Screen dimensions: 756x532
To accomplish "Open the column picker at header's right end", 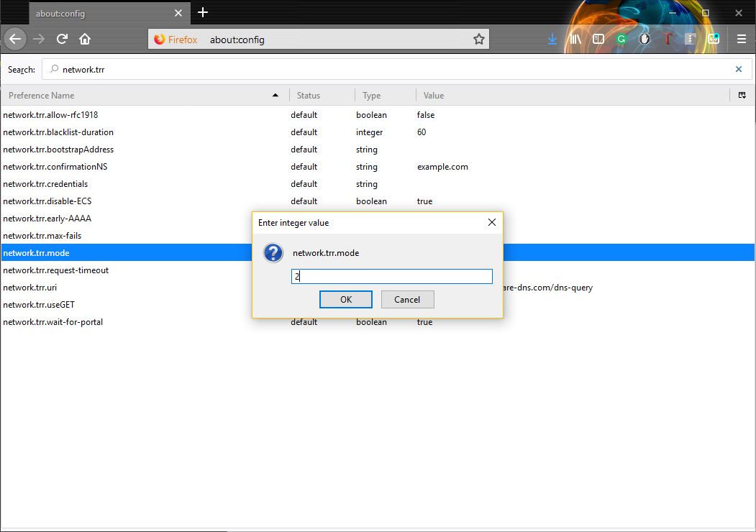I will (x=742, y=95).
